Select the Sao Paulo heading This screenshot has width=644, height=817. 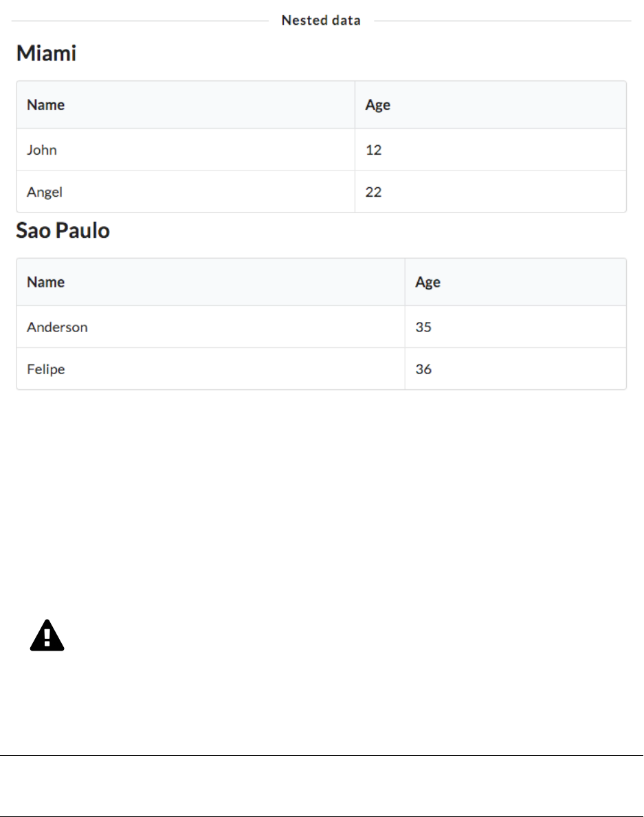point(63,230)
